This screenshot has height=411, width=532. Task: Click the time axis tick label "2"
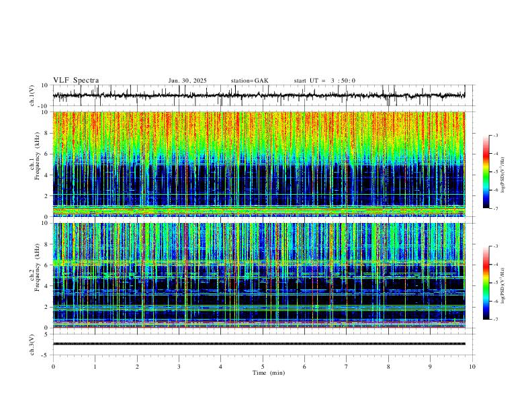pos(137,367)
